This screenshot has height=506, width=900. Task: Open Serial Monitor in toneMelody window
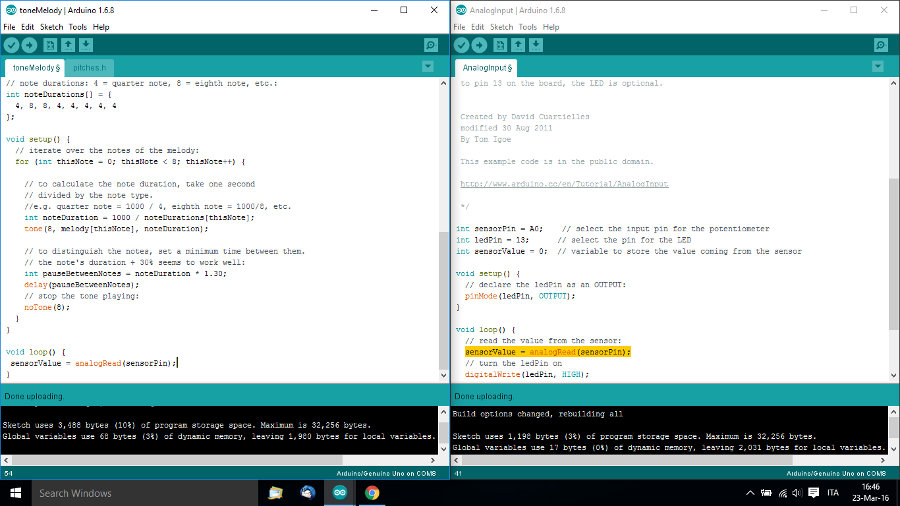(430, 45)
